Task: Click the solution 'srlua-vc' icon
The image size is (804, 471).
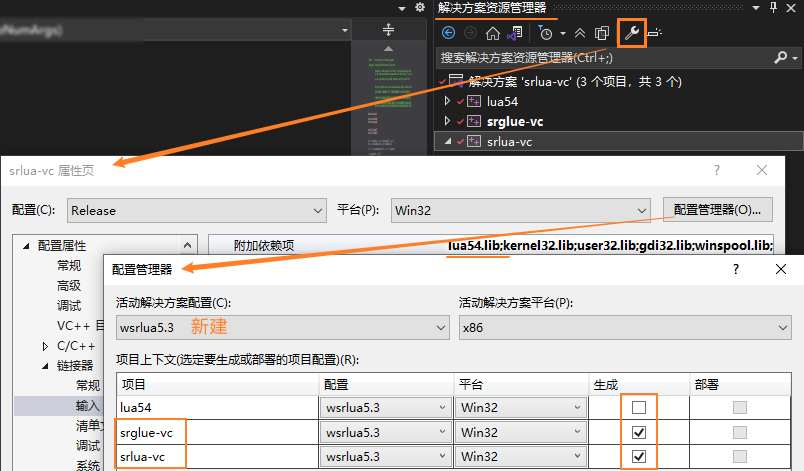Action: click(x=455, y=81)
